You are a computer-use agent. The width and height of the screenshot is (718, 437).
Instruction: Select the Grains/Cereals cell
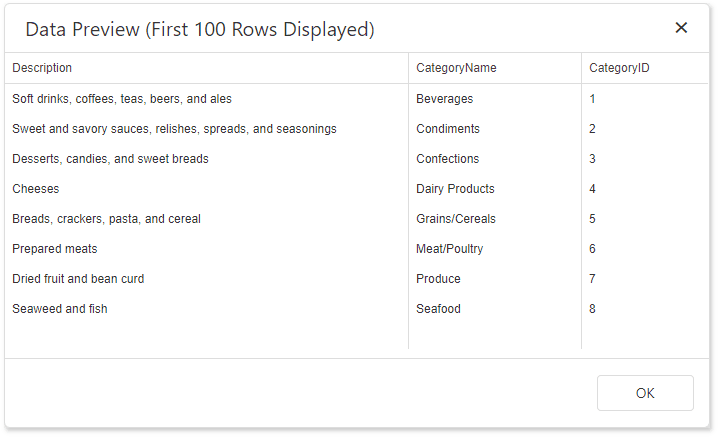(x=456, y=219)
